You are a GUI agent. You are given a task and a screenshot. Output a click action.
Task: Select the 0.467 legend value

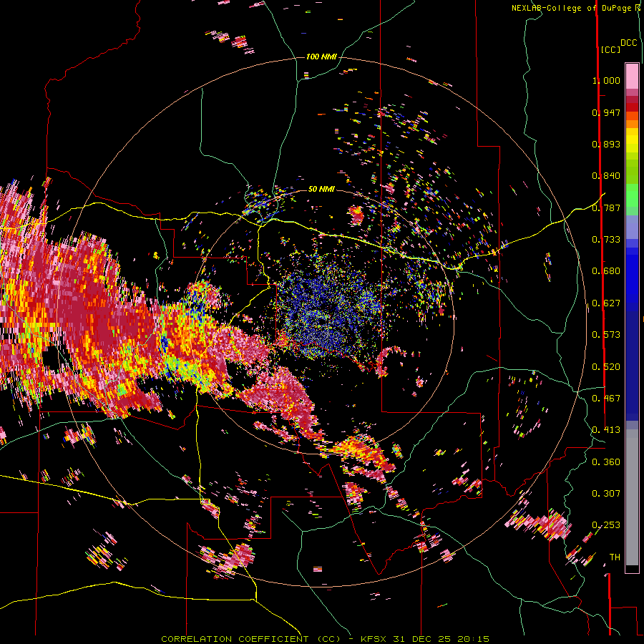(606, 399)
